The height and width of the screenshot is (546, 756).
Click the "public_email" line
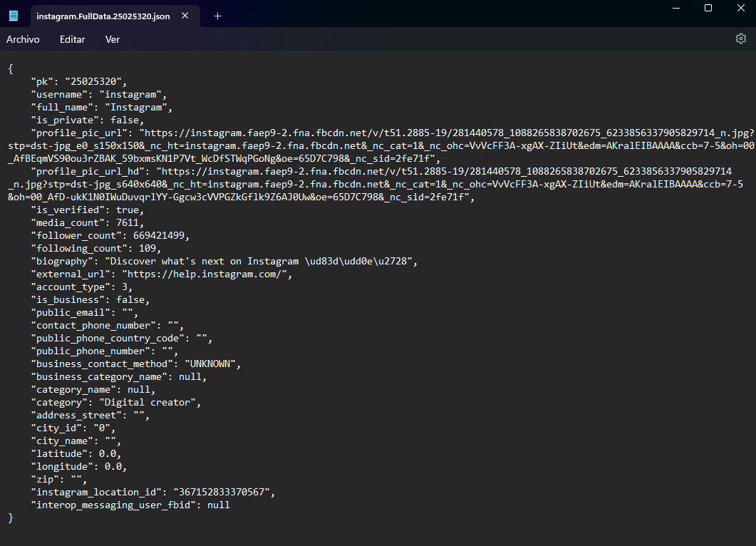(x=84, y=312)
